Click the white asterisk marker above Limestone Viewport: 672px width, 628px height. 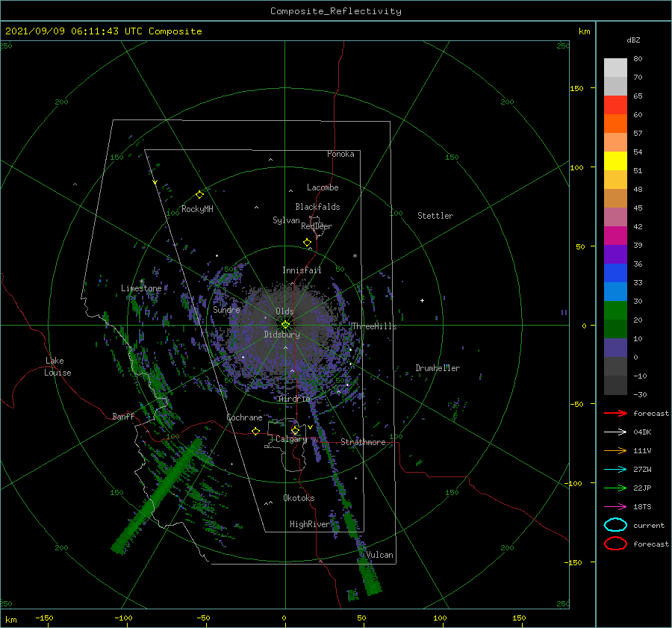pos(141,282)
